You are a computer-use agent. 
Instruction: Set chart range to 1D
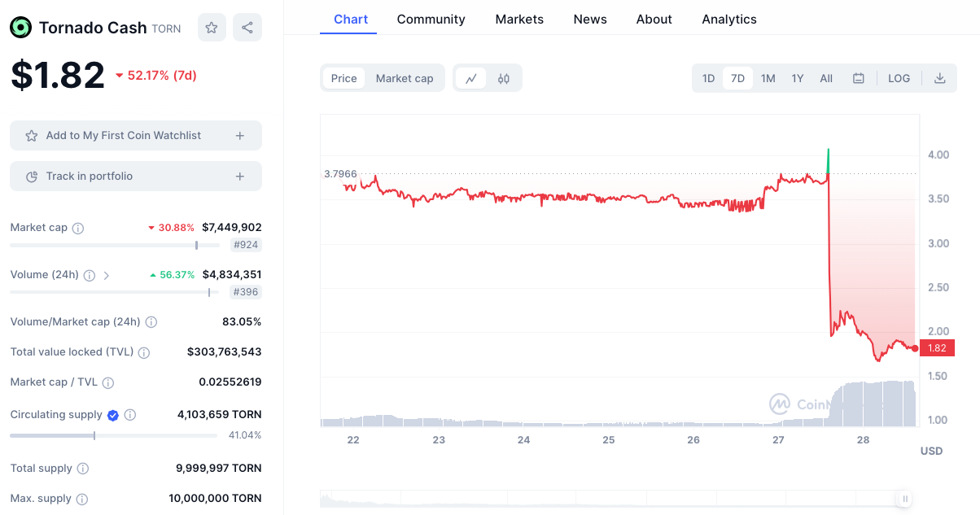click(x=709, y=78)
